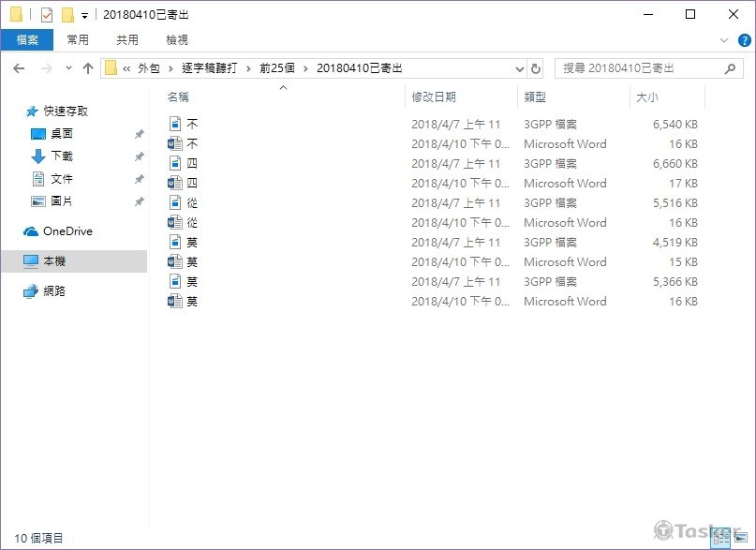756x550 pixels.
Task: Click inside the search input field
Action: tap(637, 67)
